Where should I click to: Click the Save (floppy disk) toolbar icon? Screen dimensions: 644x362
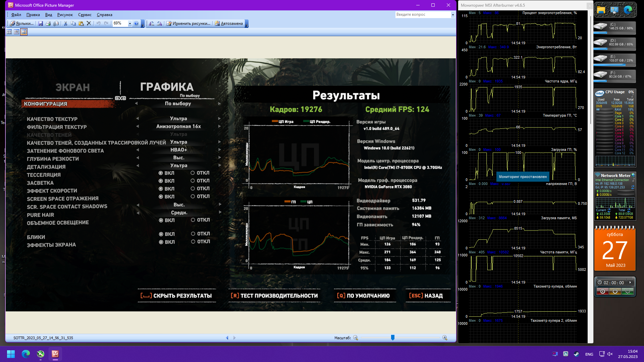pos(41,23)
